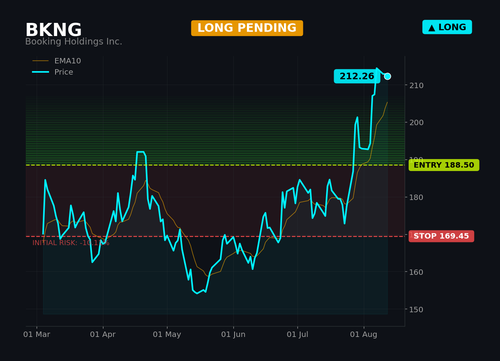Click the cyan Price legend line swatch
500x361 pixels.
(x=40, y=72)
